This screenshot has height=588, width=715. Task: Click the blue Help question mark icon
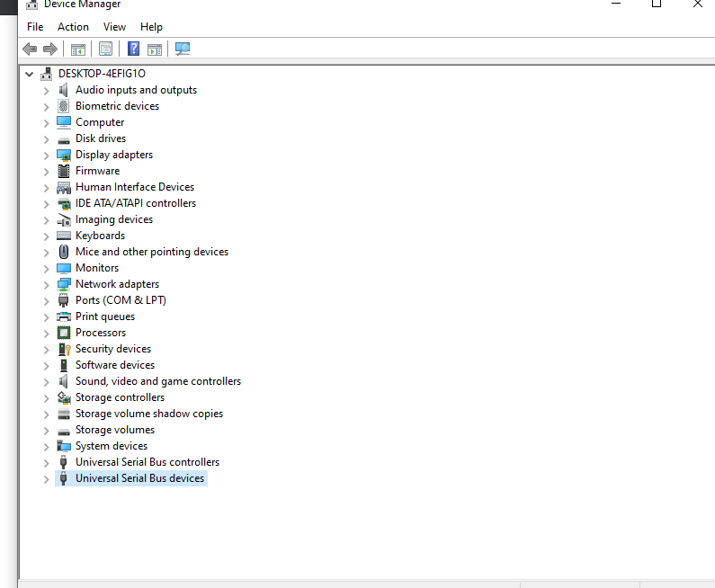[x=133, y=49]
